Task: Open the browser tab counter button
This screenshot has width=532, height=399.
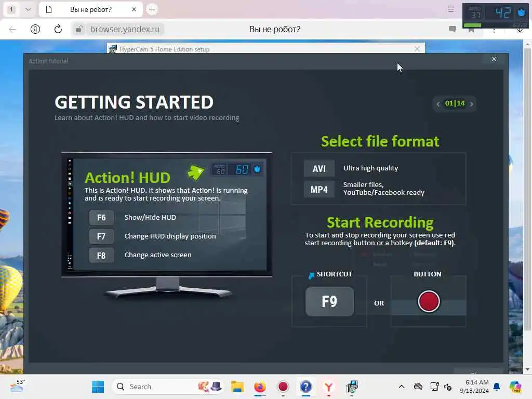Action: point(11,9)
